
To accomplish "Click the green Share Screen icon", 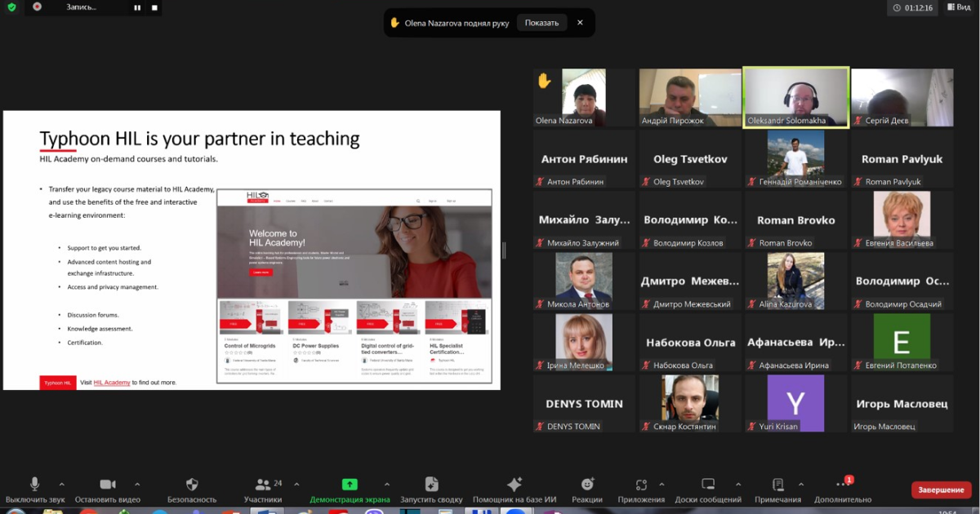I will tap(350, 485).
